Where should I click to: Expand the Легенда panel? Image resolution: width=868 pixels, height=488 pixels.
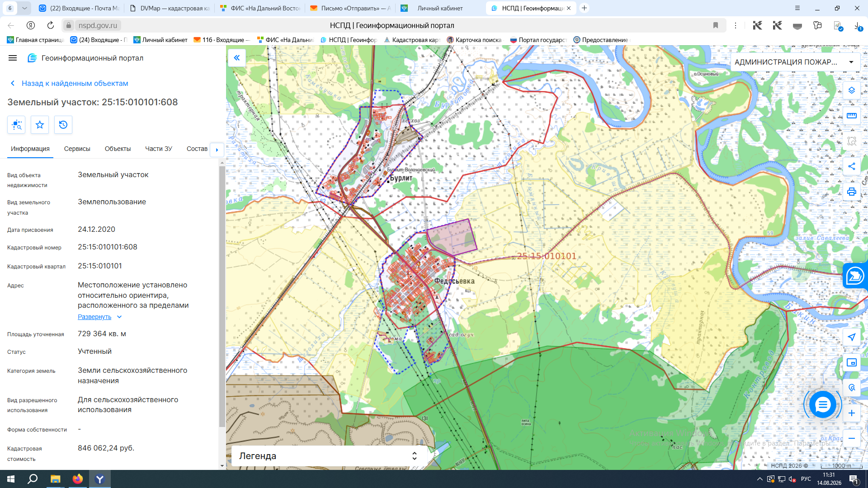coord(329,456)
